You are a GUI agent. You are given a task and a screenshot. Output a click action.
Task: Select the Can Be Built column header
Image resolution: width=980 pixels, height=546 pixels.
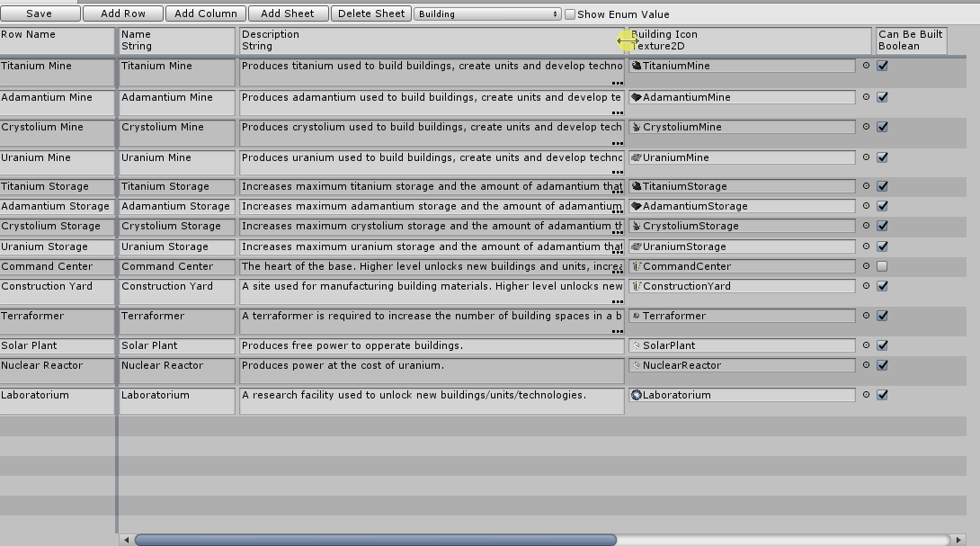point(911,40)
